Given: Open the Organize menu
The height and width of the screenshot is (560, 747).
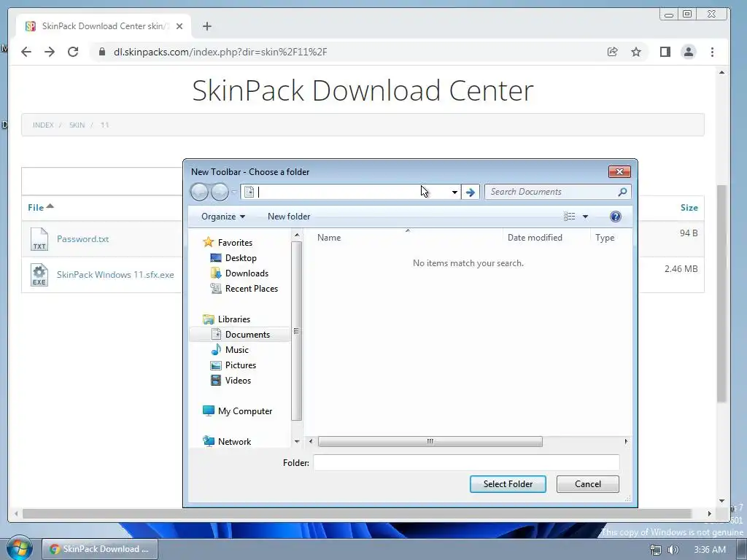Looking at the screenshot, I should (x=223, y=217).
